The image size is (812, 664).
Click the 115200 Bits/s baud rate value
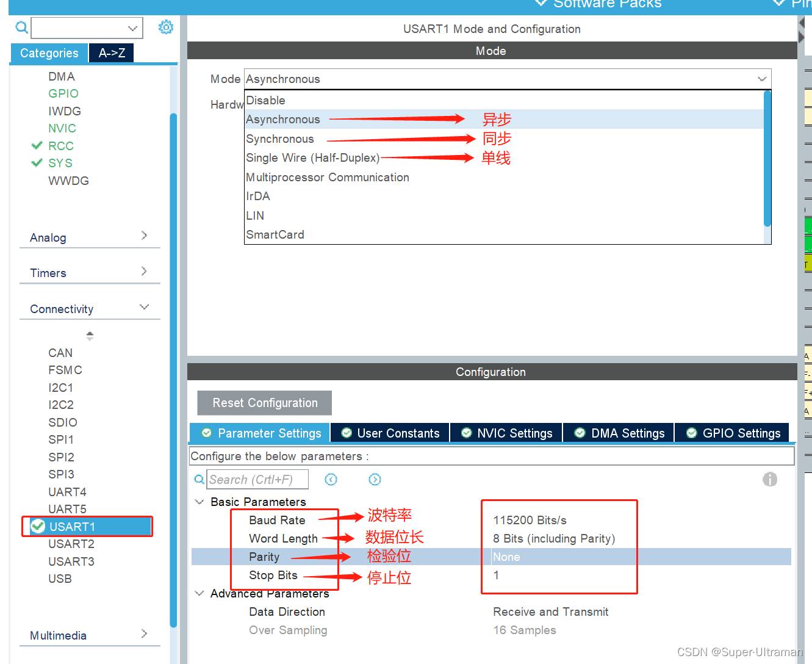[x=530, y=520]
